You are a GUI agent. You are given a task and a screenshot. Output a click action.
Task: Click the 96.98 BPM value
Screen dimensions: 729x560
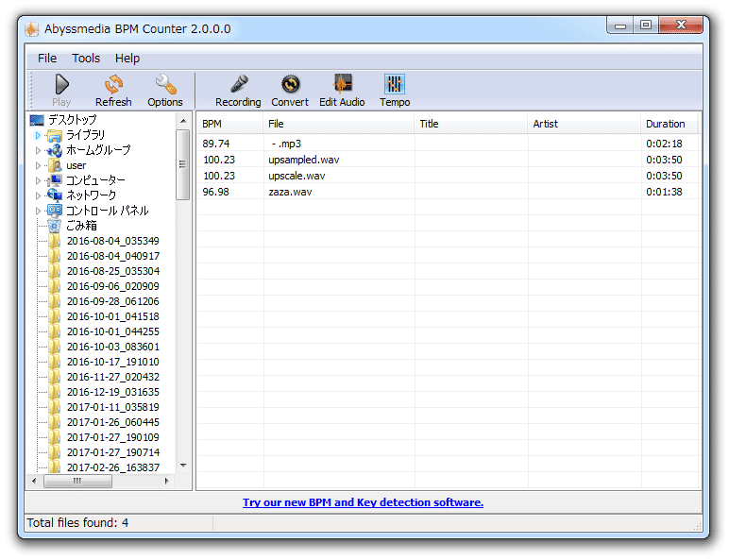pos(215,192)
